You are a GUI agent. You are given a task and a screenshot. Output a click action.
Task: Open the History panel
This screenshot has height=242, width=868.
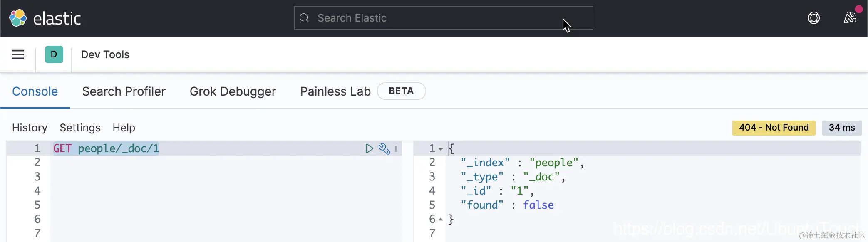tap(30, 128)
